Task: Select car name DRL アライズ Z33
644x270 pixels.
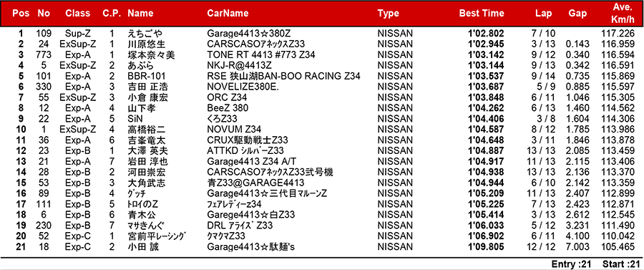Action: coord(240,226)
